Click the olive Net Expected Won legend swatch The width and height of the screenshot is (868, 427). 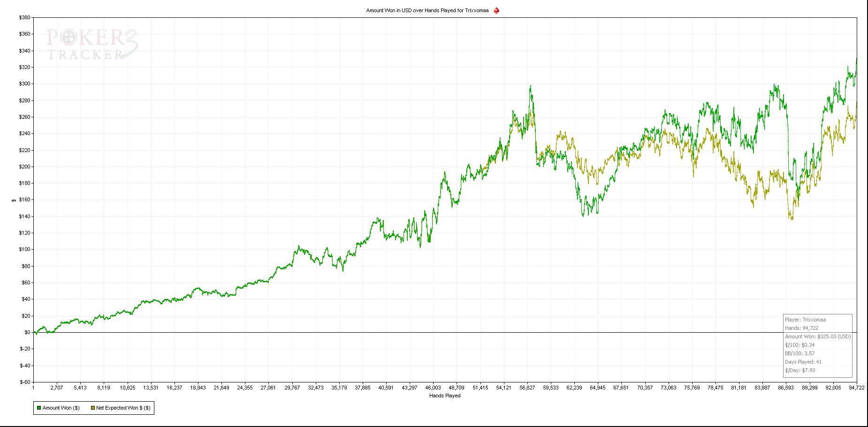tap(93, 408)
